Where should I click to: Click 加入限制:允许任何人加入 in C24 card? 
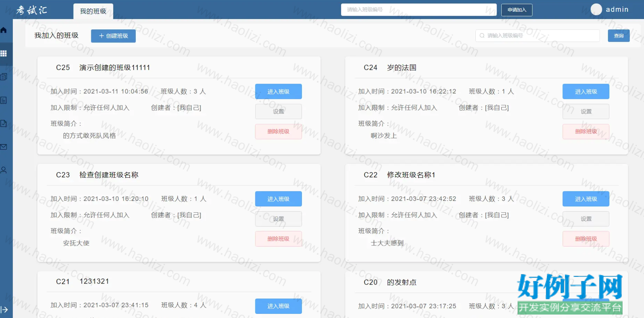click(397, 108)
